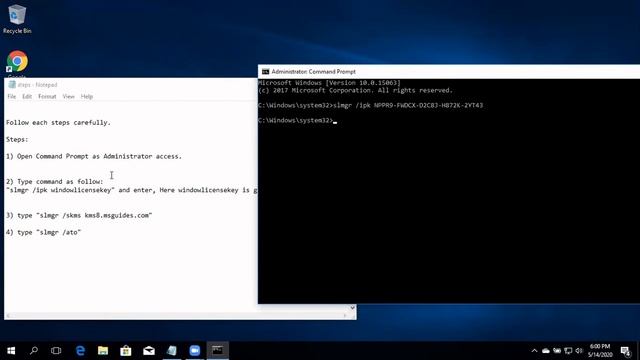Click Notepad vertical scrollbar down arrow
Viewport: 640px width, 360px height.
[352, 308]
